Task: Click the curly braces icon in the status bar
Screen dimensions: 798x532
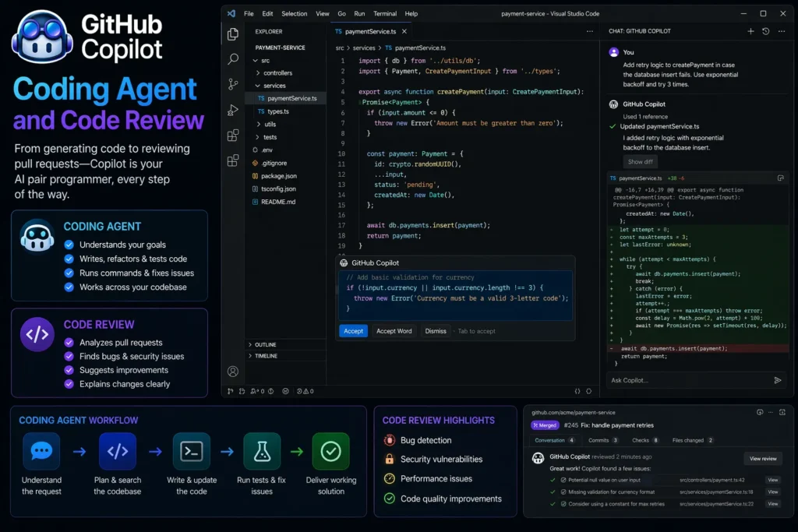Action: [577, 391]
